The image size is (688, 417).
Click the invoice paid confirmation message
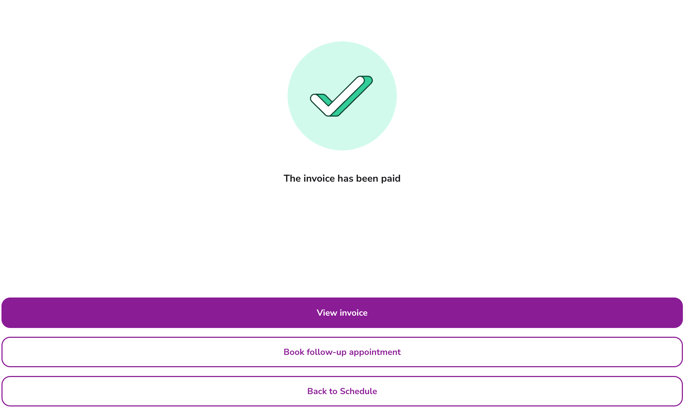pyautogui.click(x=342, y=179)
